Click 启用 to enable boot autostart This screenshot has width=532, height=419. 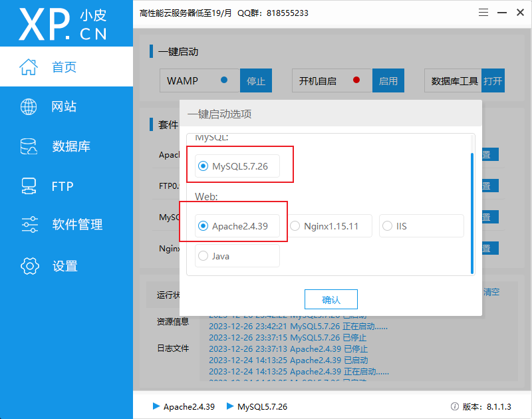388,80
